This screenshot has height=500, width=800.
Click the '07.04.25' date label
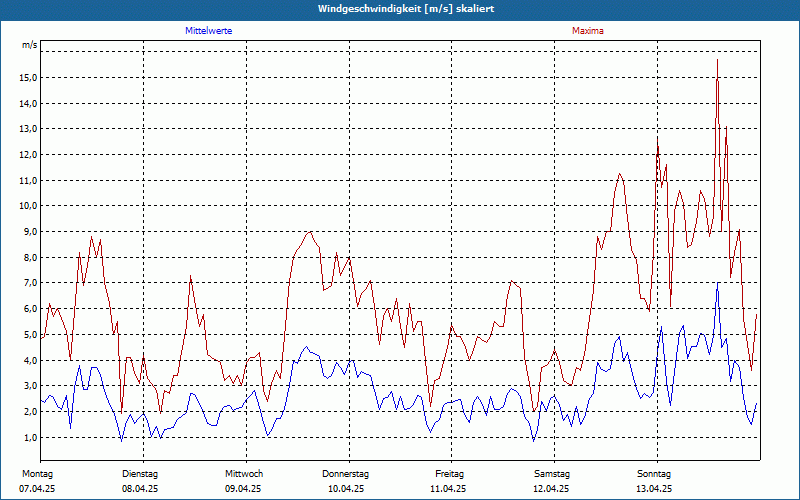coord(37,489)
